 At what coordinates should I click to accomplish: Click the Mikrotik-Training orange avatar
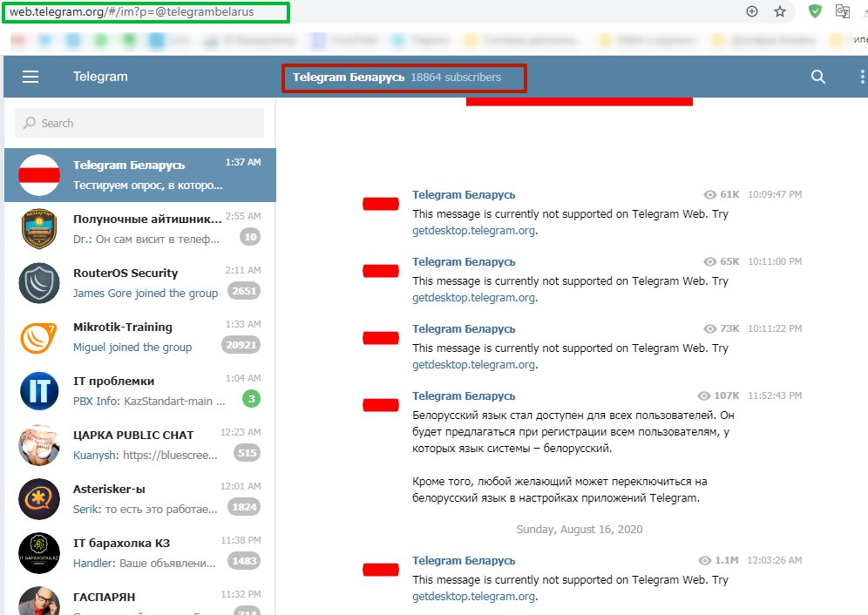(x=39, y=337)
